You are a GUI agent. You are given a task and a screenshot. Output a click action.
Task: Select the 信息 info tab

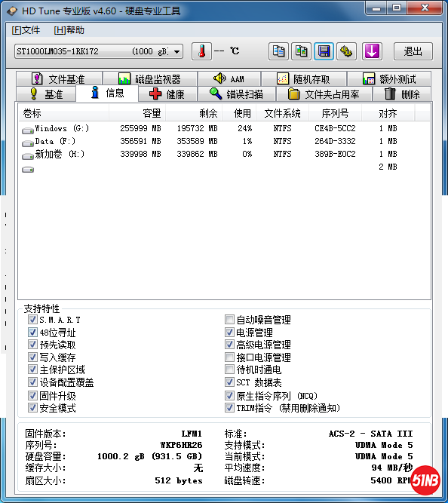pos(107,93)
